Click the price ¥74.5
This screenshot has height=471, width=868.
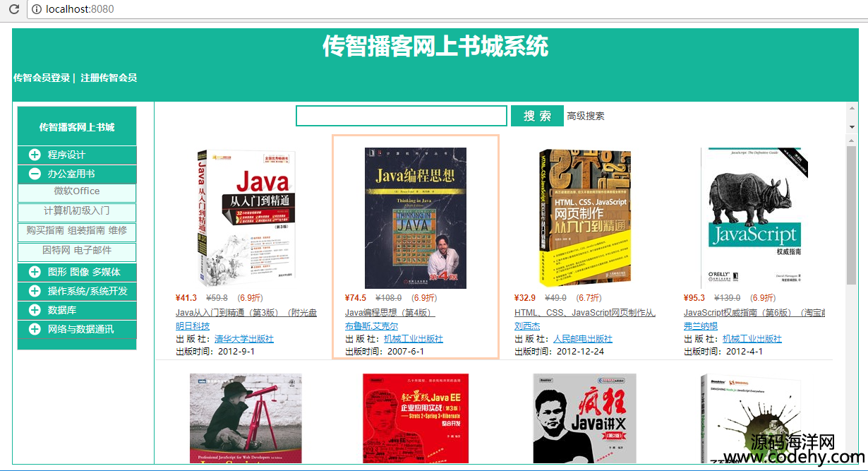point(356,298)
